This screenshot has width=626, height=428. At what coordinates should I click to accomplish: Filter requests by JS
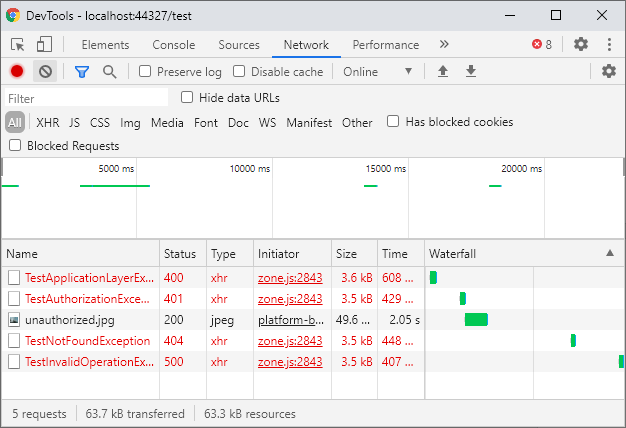74,123
